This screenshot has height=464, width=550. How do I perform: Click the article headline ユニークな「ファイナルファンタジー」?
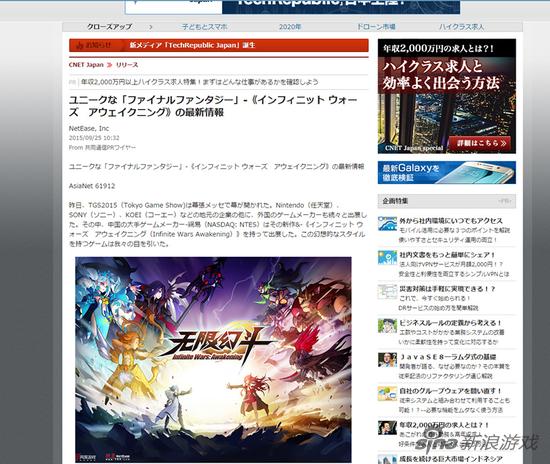click(x=213, y=106)
